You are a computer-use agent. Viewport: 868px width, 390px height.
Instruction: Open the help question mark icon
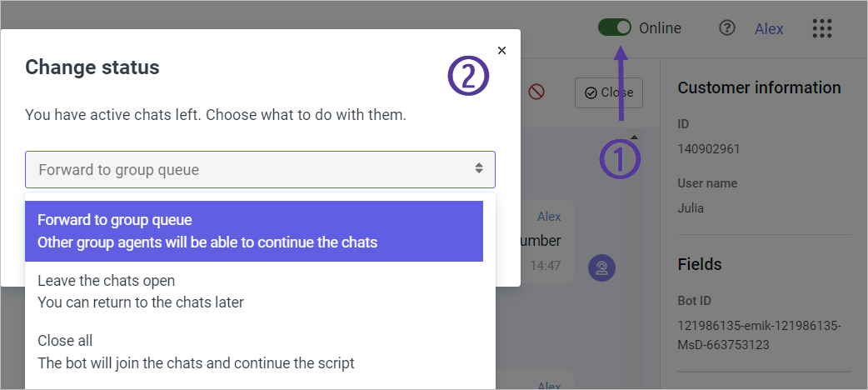[x=727, y=28]
